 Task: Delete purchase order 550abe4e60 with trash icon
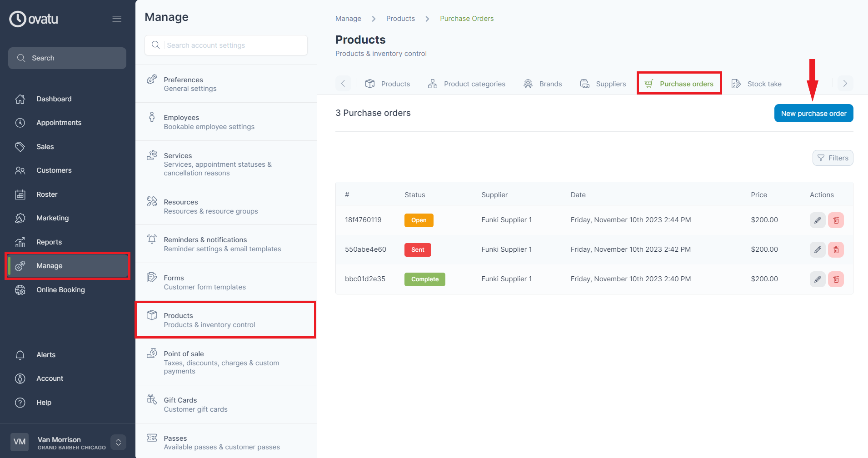(836, 249)
